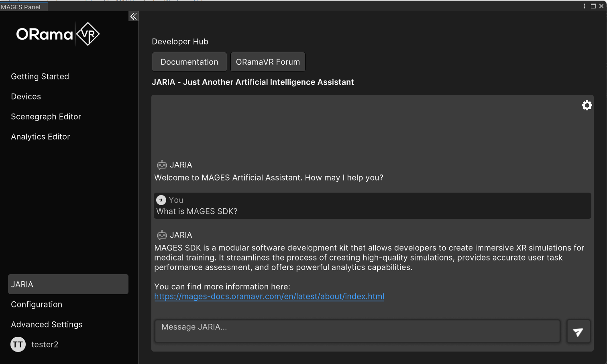Open the Scenegraph Editor
The height and width of the screenshot is (364, 607).
[x=46, y=116]
